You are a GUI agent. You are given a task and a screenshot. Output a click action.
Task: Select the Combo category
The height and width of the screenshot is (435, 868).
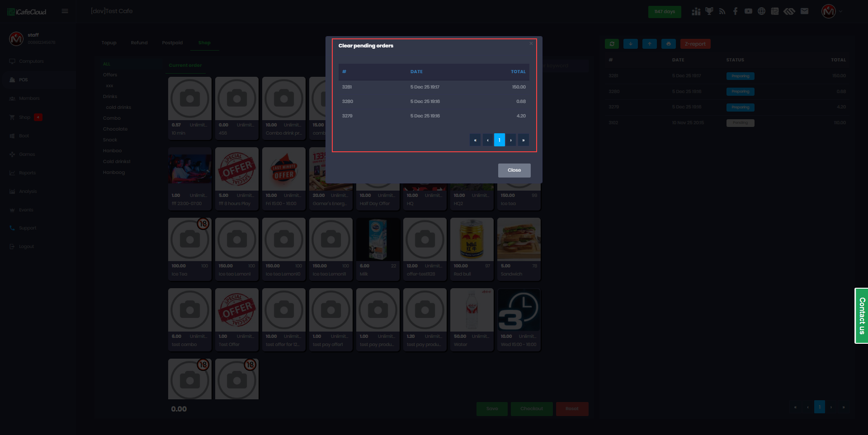pyautogui.click(x=112, y=118)
